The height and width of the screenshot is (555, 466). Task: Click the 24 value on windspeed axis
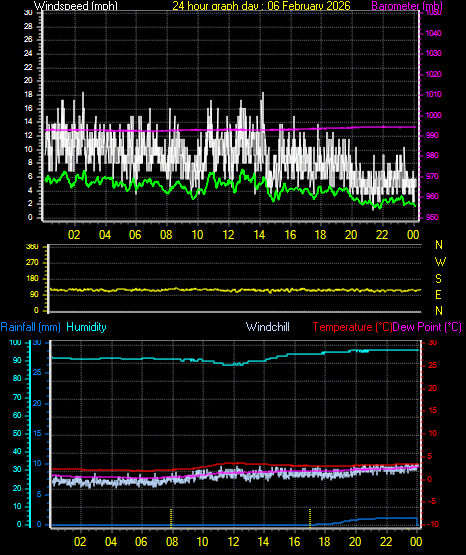pyautogui.click(x=28, y=53)
